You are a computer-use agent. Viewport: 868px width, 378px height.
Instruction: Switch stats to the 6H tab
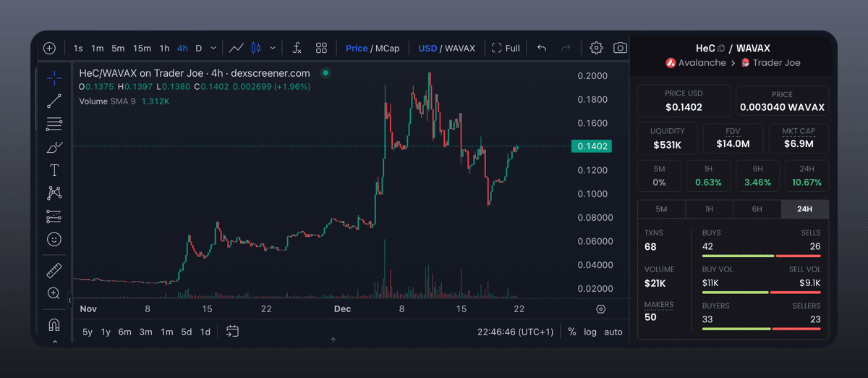757,209
